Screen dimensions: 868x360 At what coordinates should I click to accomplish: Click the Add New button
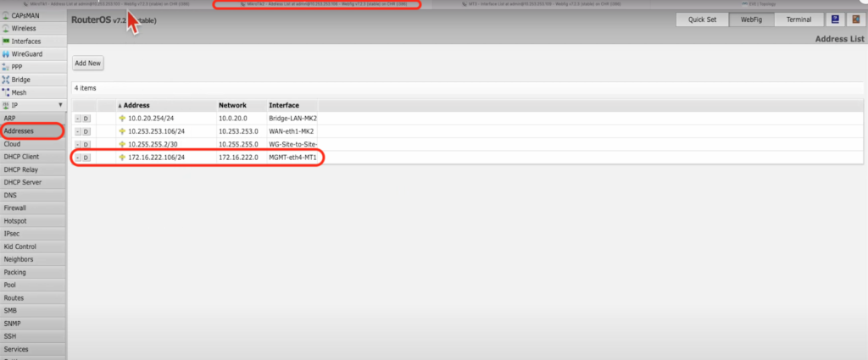click(87, 64)
